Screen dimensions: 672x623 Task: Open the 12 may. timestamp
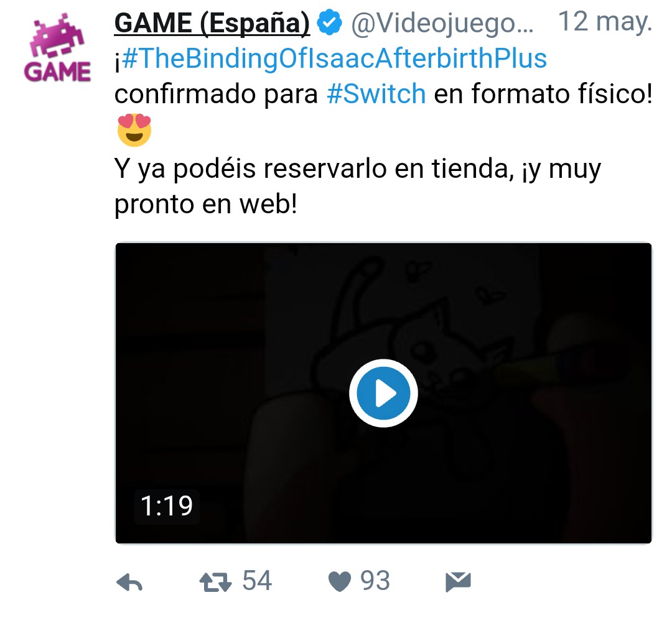[x=605, y=22]
